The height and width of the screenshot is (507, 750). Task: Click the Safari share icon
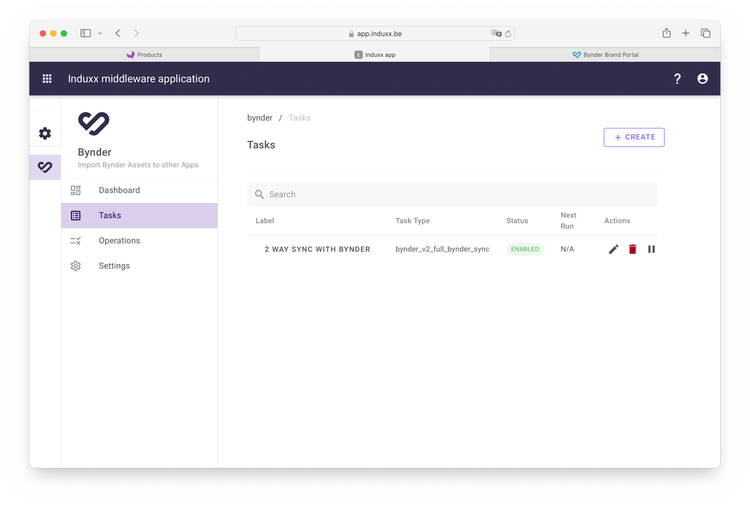(666, 33)
